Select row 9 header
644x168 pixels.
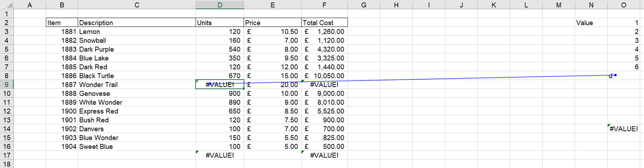[7, 85]
